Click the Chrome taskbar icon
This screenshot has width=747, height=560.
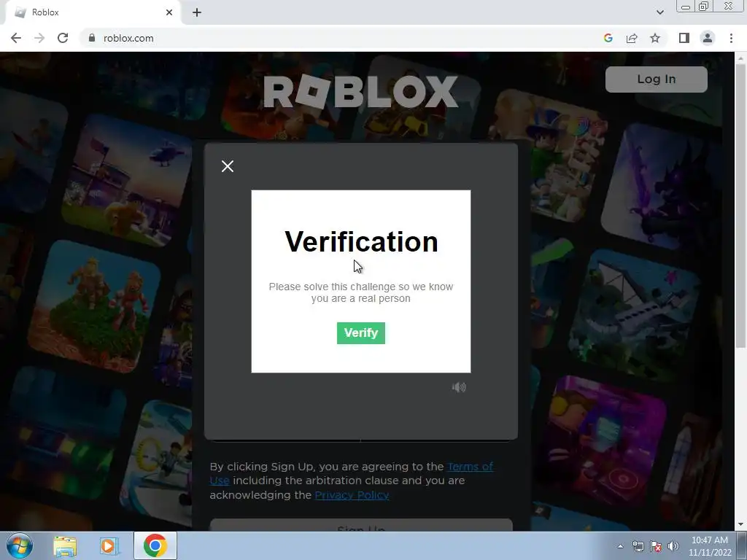tap(155, 545)
